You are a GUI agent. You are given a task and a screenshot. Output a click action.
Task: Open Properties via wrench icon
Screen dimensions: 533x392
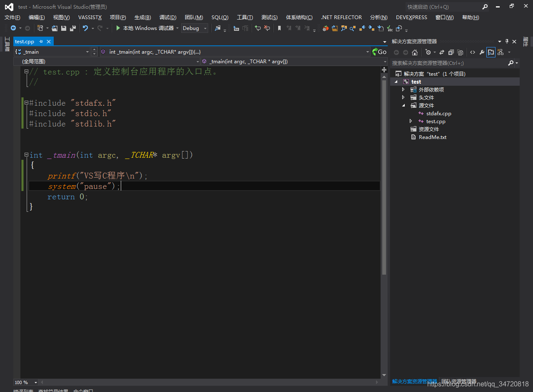pos(482,52)
